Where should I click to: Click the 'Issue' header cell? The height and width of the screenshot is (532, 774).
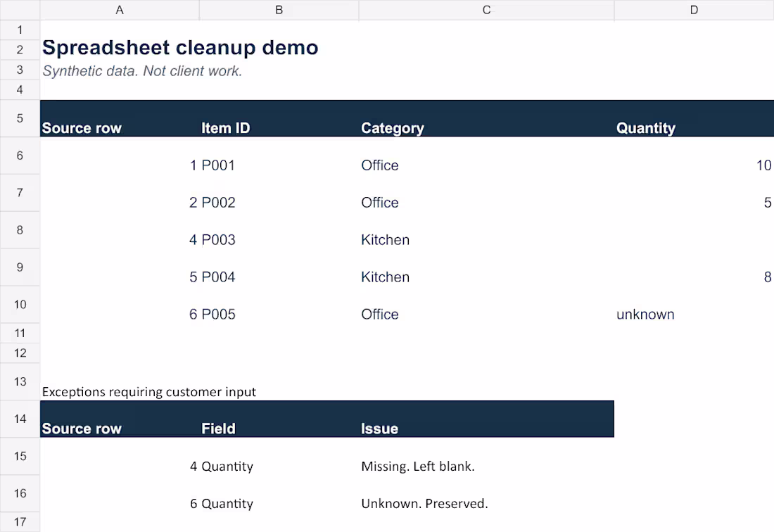[486, 419]
